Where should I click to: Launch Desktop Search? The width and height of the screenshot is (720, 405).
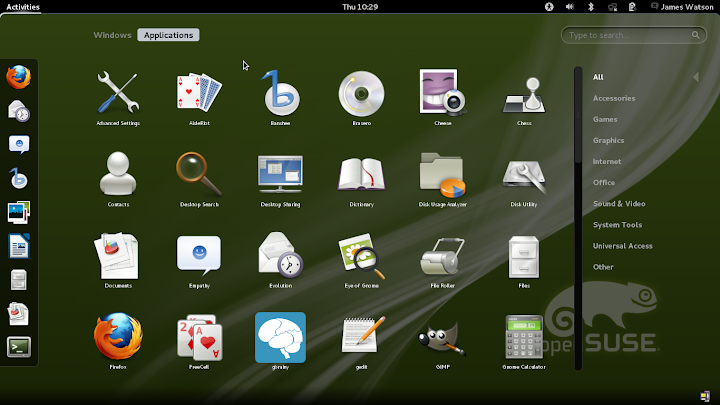click(199, 179)
